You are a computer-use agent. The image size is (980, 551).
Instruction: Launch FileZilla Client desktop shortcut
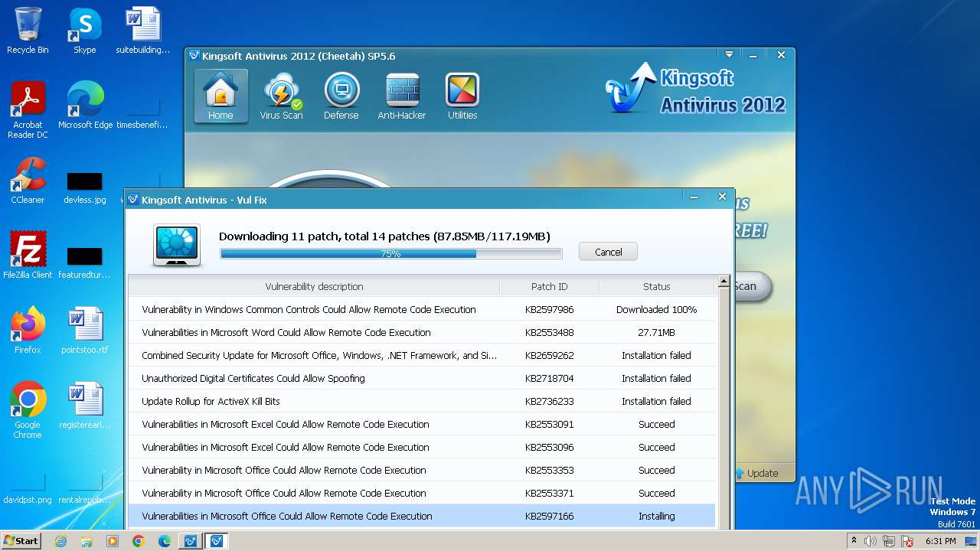pyautogui.click(x=28, y=256)
